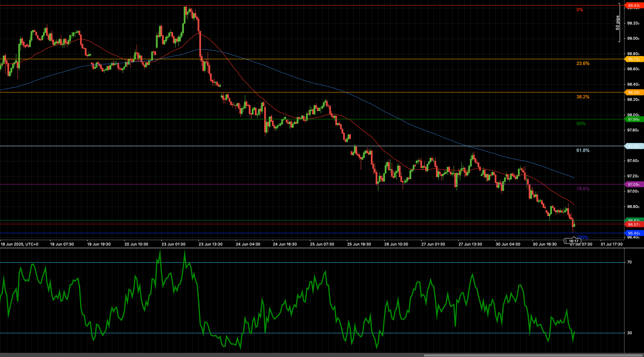The image size is (644, 357).
Task: Click the 25 Jun 19:30 time label
Action: point(359,244)
